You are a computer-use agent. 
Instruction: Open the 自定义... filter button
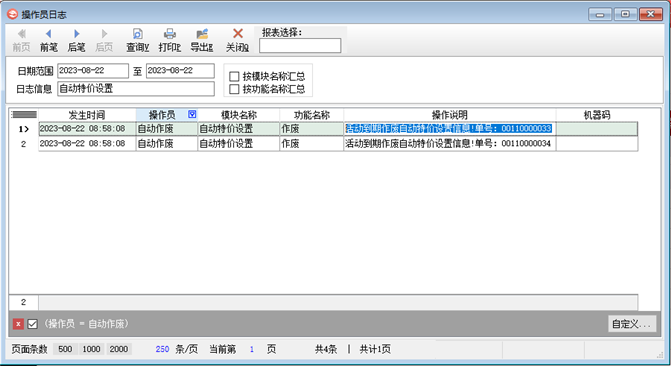[x=632, y=324]
